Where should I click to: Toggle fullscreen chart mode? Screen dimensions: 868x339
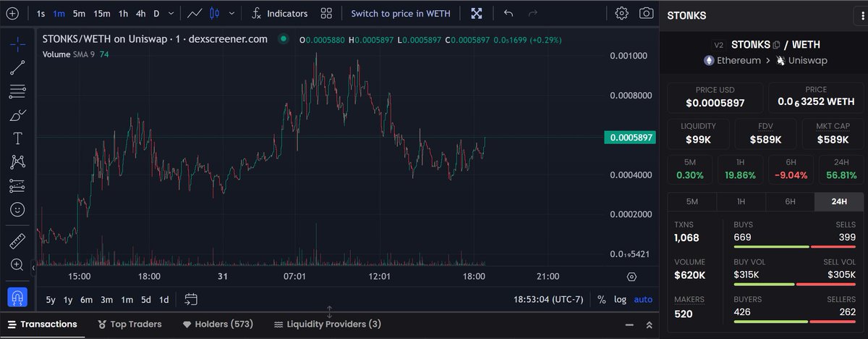tap(477, 13)
